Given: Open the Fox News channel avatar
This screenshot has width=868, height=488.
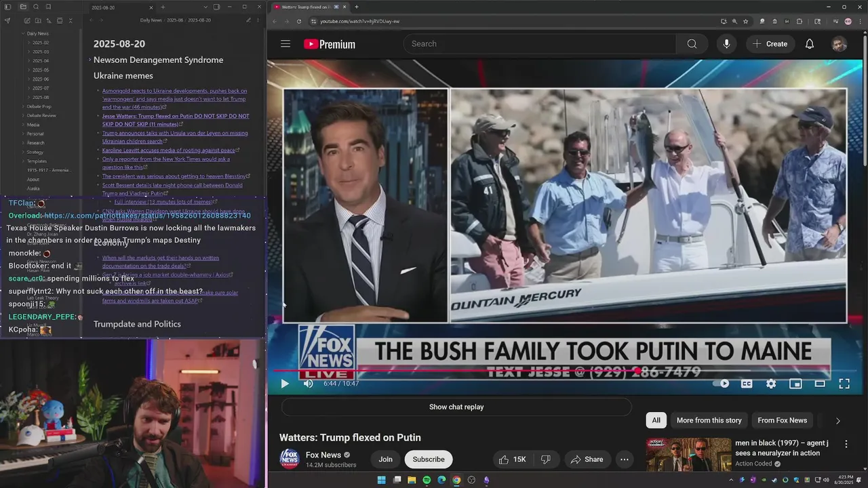Looking at the screenshot, I should [290, 459].
